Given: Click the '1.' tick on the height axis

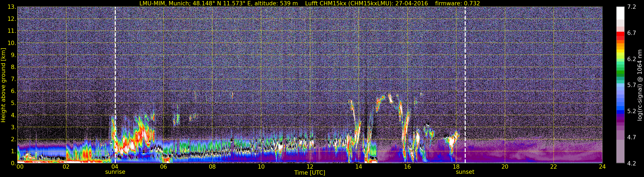Looking at the screenshot, I should pos(13,151).
